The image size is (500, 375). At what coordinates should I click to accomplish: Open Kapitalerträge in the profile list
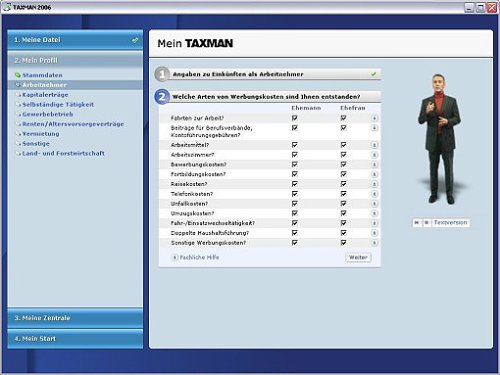tap(45, 95)
